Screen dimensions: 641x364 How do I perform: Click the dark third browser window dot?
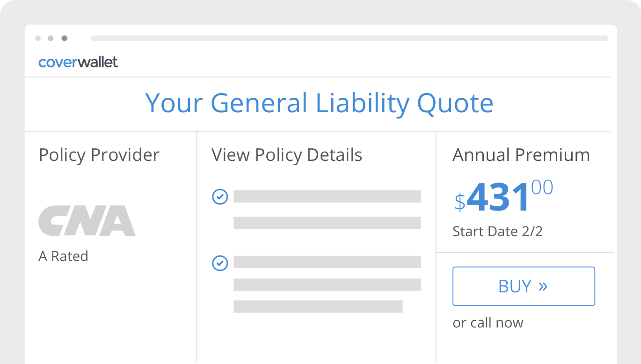pyautogui.click(x=64, y=38)
